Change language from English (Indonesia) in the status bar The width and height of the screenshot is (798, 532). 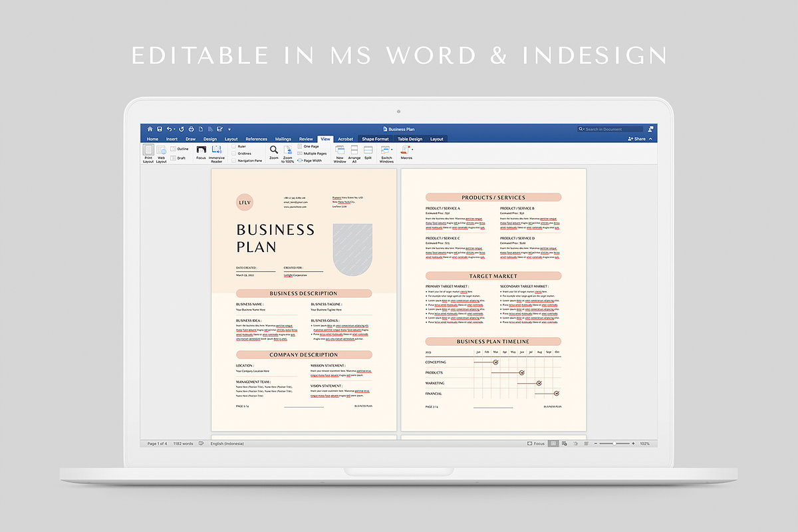tap(227, 444)
